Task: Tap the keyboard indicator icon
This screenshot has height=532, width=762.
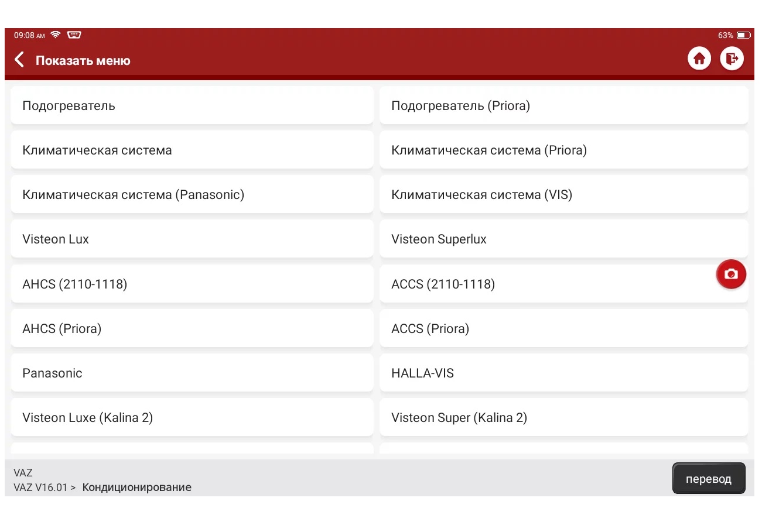Action: (x=74, y=35)
